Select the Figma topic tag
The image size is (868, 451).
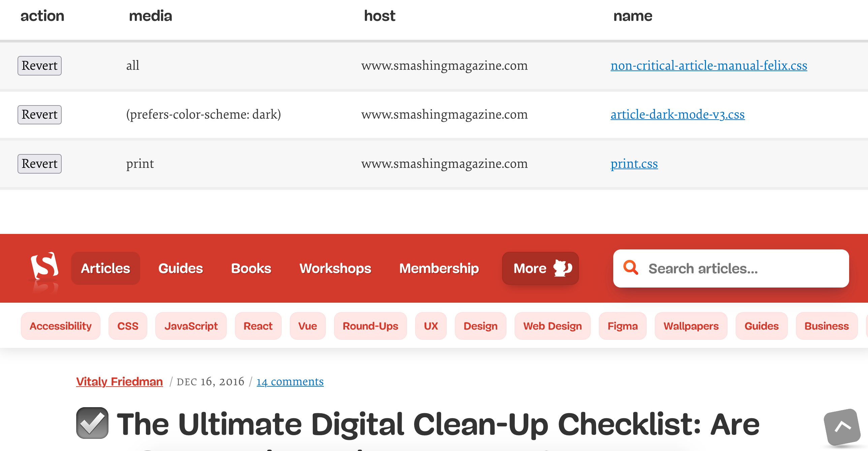[x=623, y=326]
